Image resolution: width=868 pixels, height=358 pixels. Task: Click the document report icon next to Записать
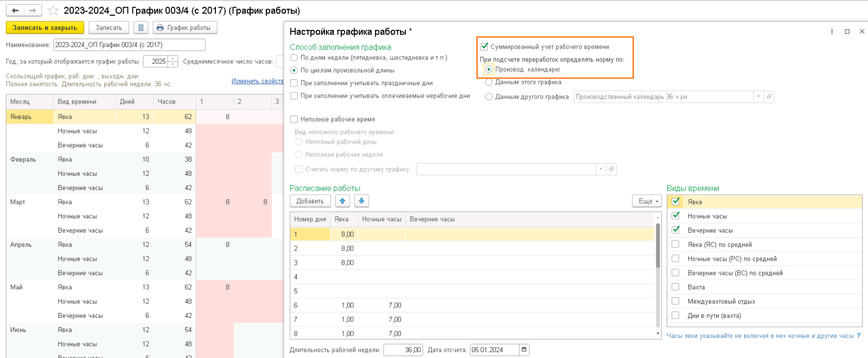coord(141,28)
